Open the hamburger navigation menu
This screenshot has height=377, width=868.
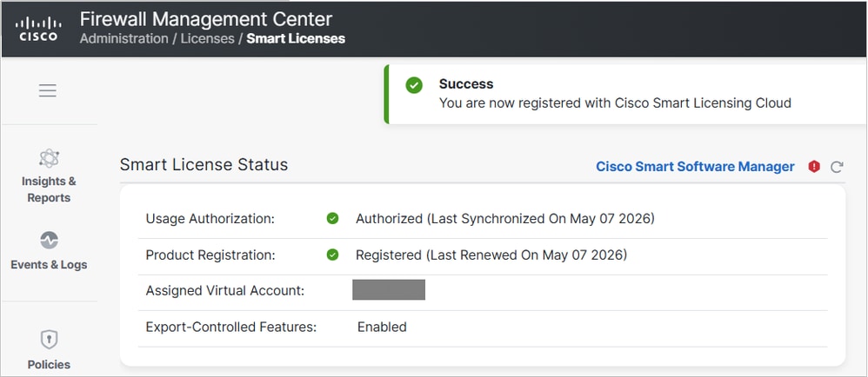pyautogui.click(x=48, y=90)
